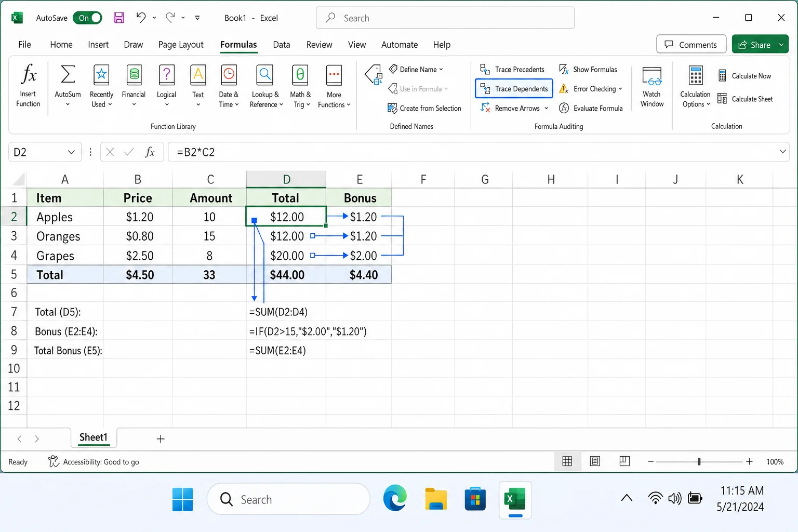Expand the Error Checking dropdown
Viewport: 798px width, 532px height.
point(620,89)
